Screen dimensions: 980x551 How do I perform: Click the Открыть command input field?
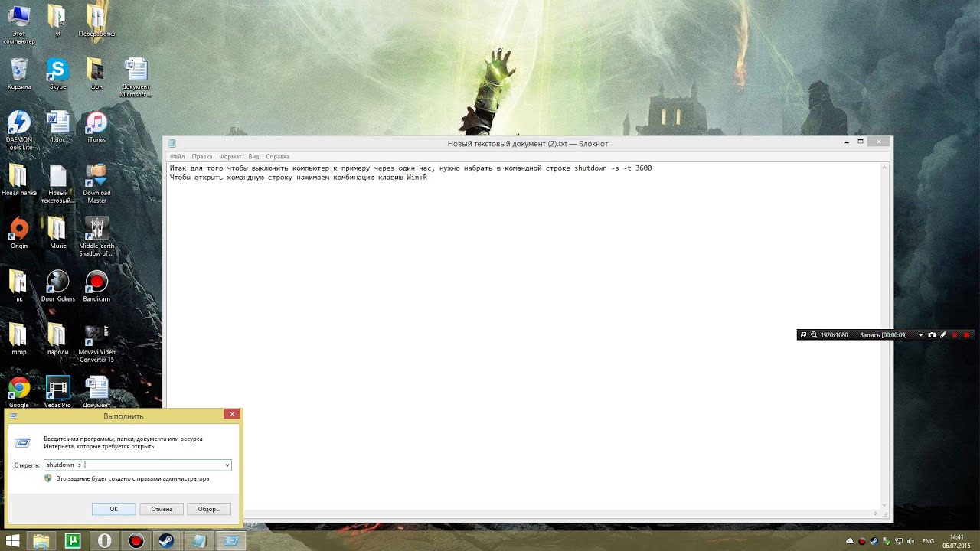click(x=133, y=465)
